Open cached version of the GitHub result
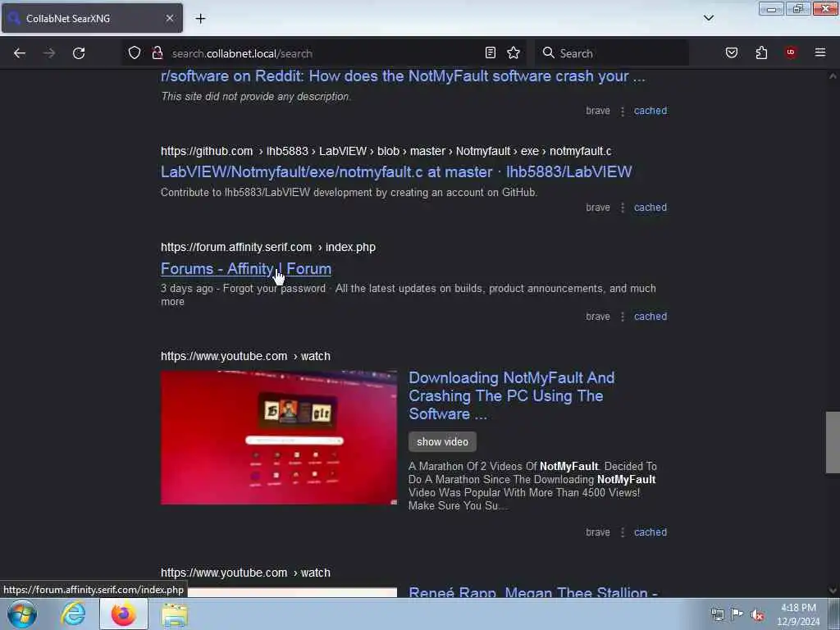Image resolution: width=840 pixels, height=630 pixels. coord(651,208)
